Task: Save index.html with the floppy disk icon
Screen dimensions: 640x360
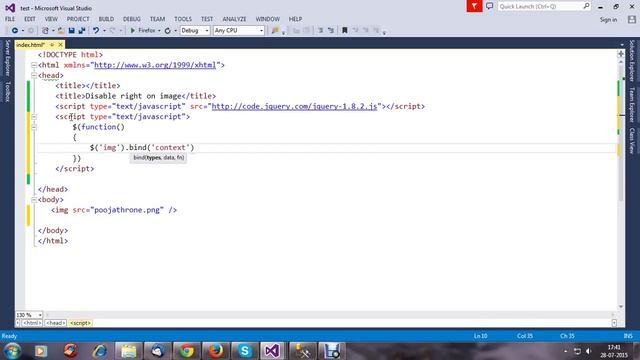Action: click(x=71, y=31)
